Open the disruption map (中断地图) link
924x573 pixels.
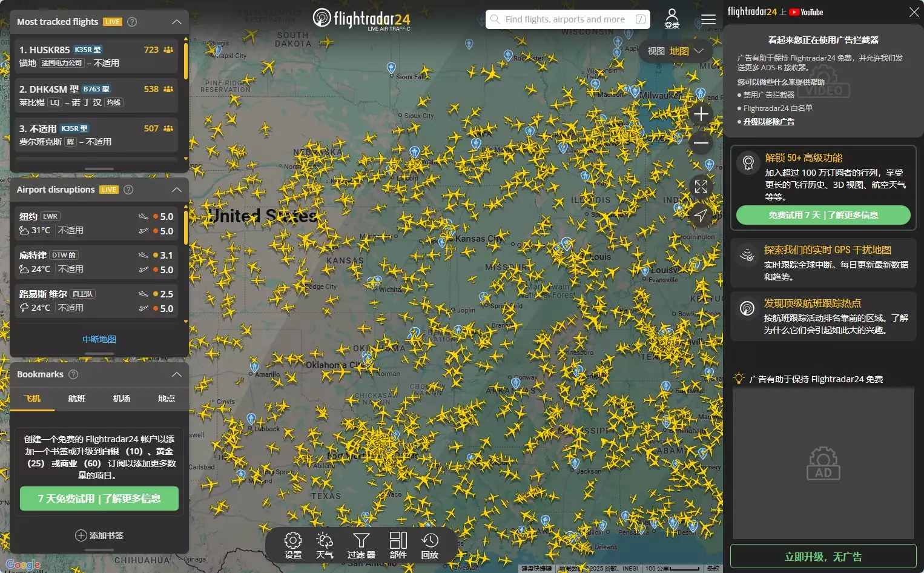click(x=99, y=339)
